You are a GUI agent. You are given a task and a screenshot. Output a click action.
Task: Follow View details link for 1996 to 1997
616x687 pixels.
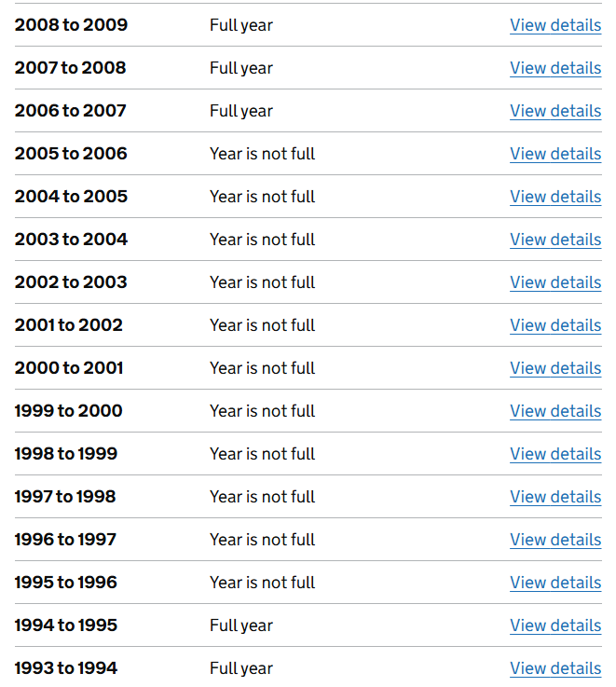[x=555, y=541]
